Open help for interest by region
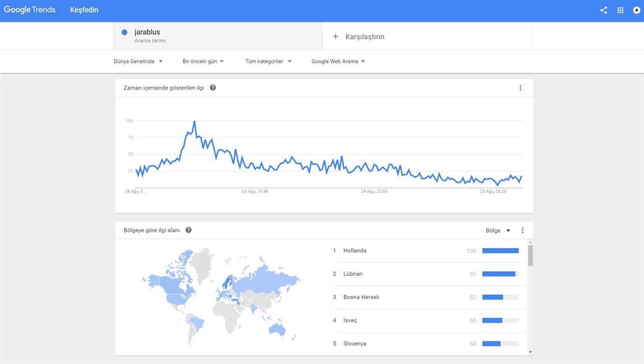This screenshot has height=364, width=644. coord(189,230)
